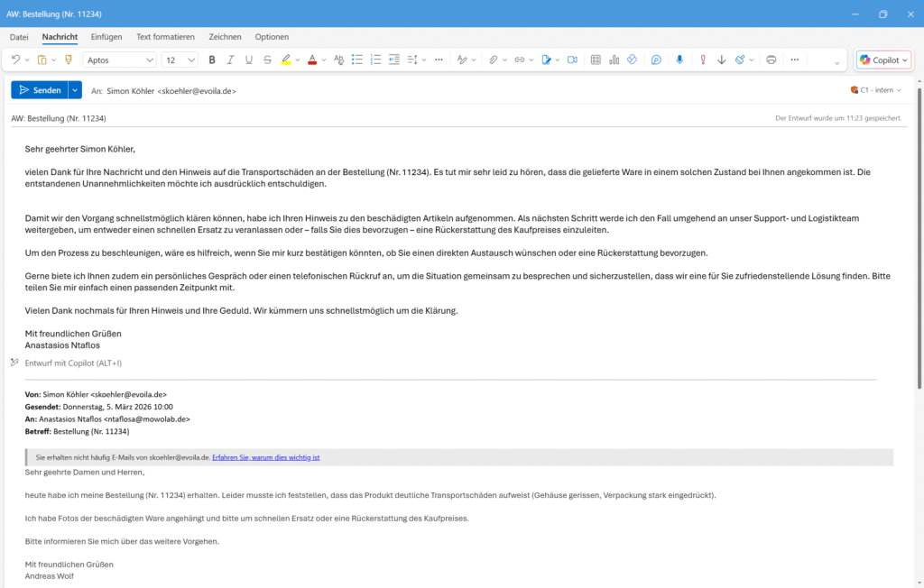
Task: Toggle strikethrough formatting
Action: click(x=267, y=60)
